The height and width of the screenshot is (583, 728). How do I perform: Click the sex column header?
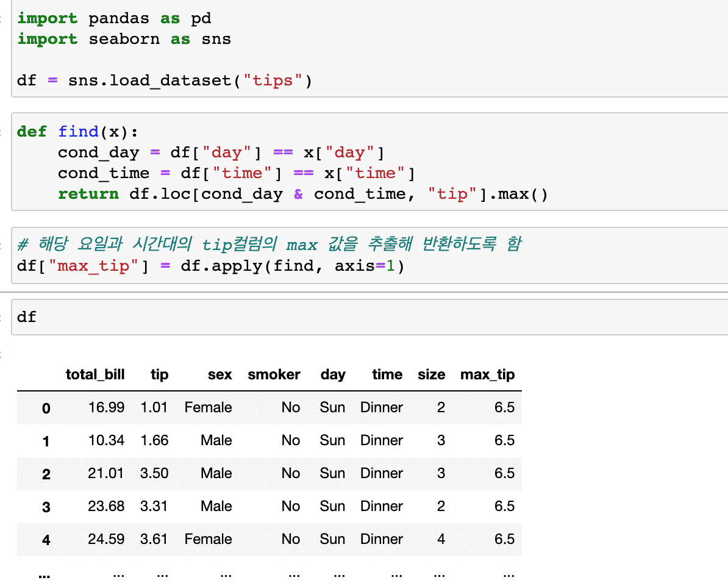coord(219,374)
